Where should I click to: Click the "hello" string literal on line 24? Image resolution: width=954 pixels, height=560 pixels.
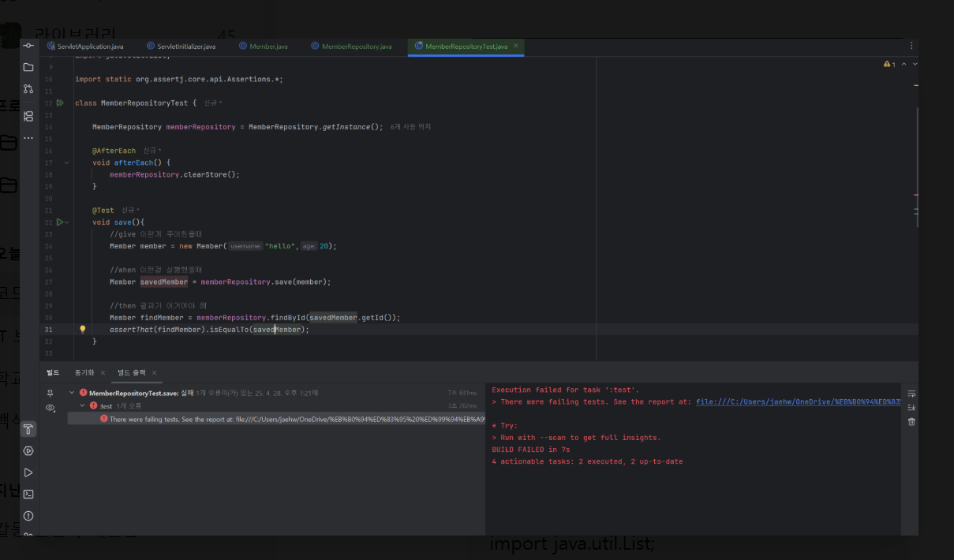click(281, 246)
